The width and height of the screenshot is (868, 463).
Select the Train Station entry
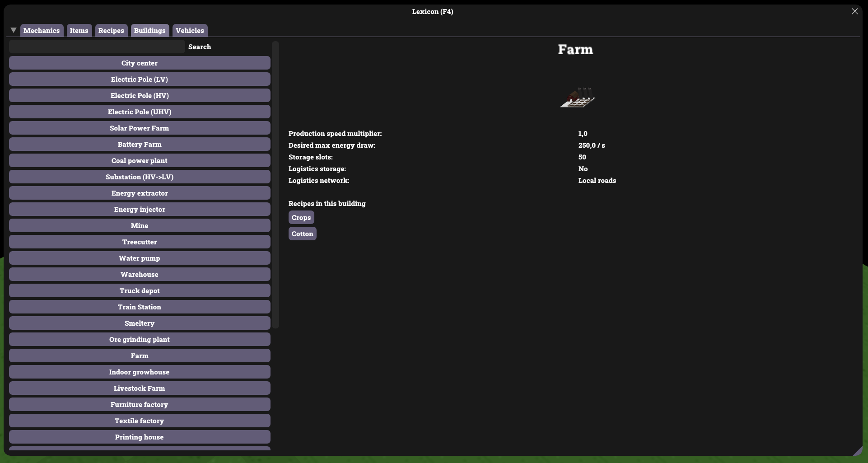point(140,307)
